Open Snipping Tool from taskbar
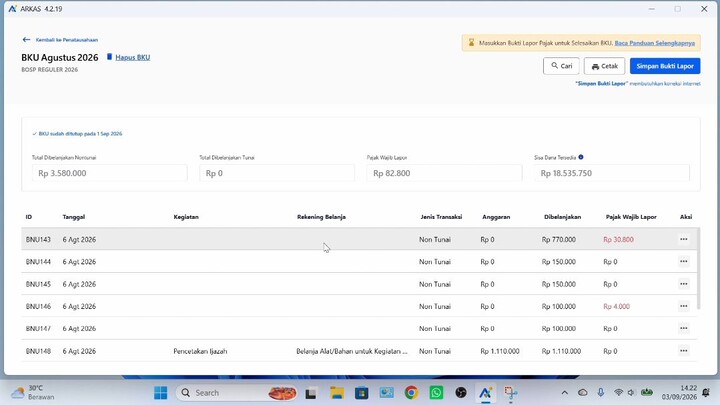The height and width of the screenshot is (405, 720). [511, 393]
